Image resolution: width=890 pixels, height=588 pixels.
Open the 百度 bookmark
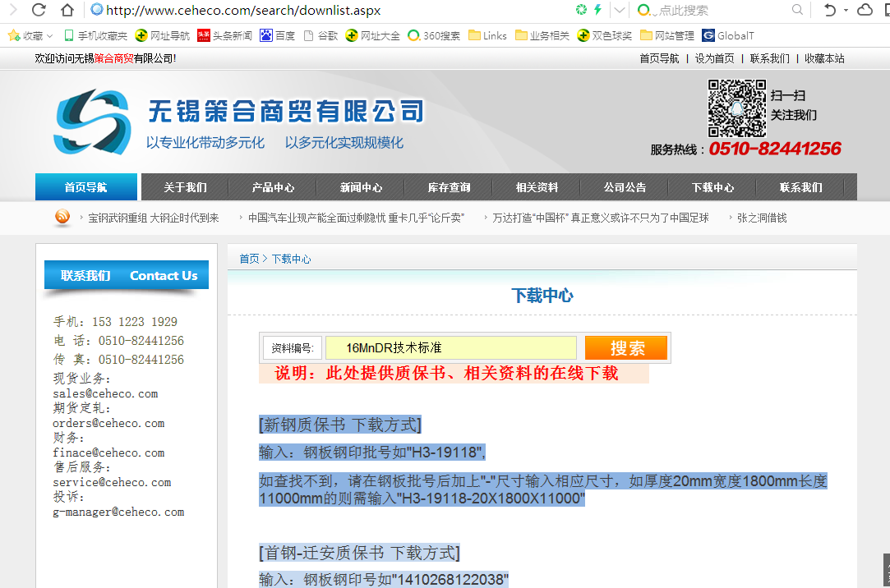[278, 35]
